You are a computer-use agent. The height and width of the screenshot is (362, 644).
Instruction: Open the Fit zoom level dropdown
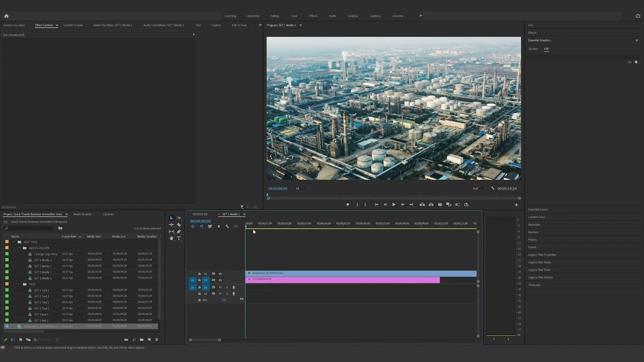[301, 189]
